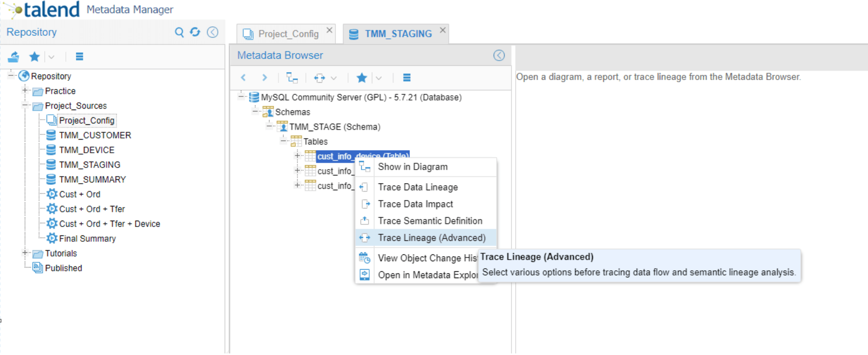This screenshot has height=355, width=868.
Task: Open the Repository toolbar hamburger menu
Action: (80, 56)
